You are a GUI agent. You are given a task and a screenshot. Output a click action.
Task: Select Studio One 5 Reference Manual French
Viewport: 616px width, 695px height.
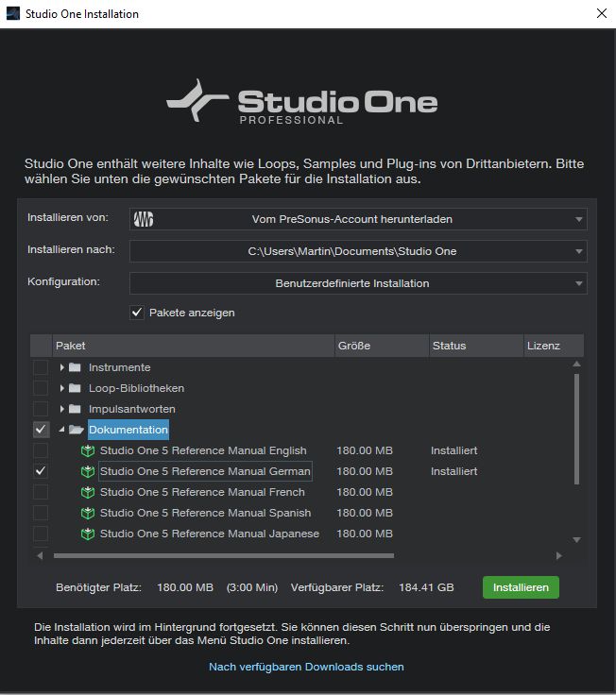(x=202, y=492)
